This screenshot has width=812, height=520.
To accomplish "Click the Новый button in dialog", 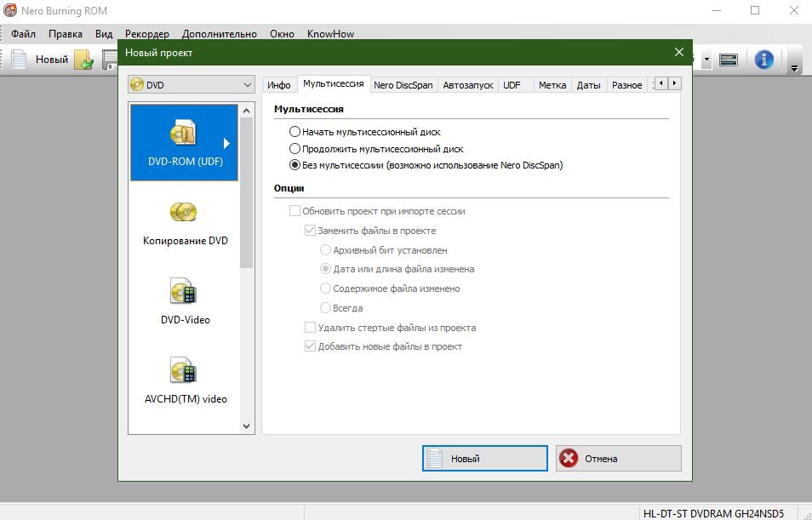I will (x=484, y=459).
